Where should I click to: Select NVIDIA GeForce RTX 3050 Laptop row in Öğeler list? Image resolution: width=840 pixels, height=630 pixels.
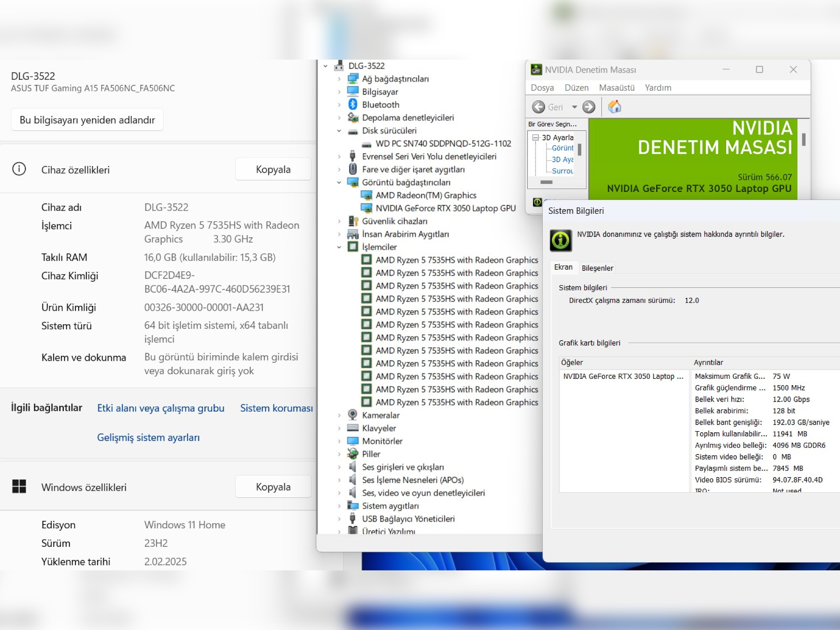(x=623, y=376)
